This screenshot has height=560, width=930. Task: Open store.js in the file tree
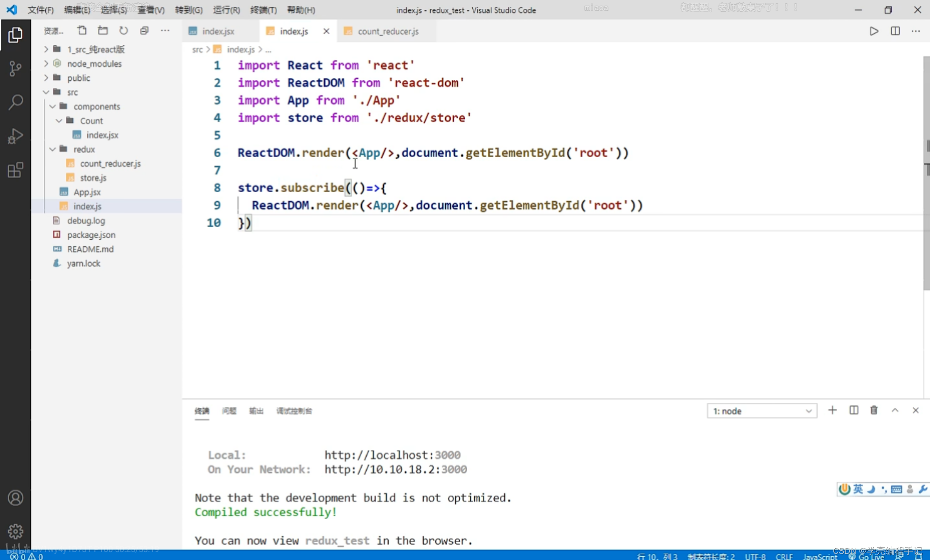click(106, 178)
